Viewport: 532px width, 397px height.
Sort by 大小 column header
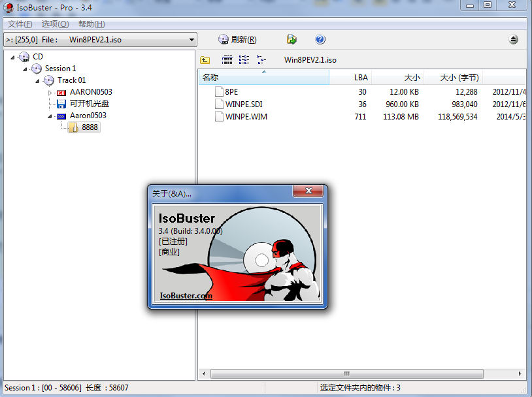coord(398,77)
